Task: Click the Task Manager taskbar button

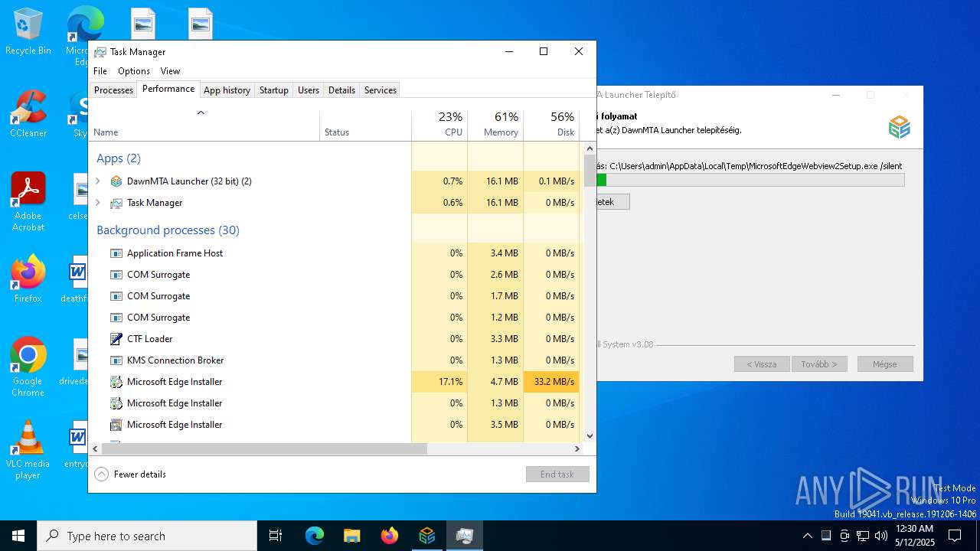Action: (464, 536)
